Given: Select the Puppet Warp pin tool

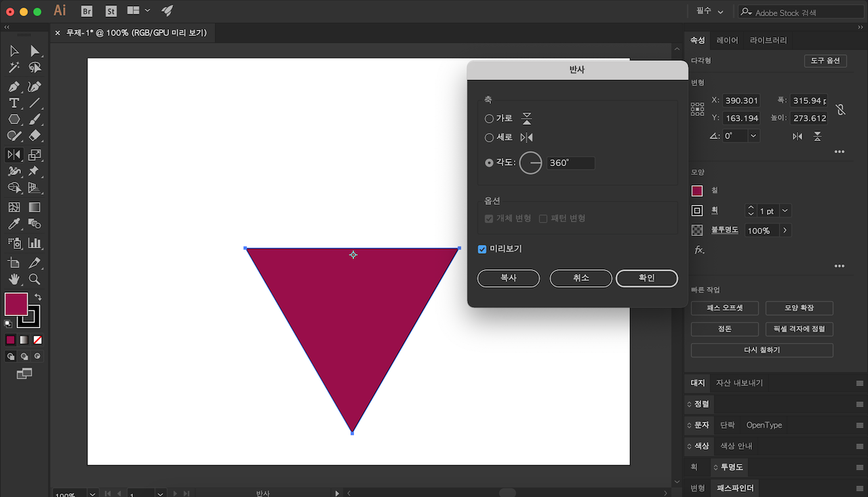Looking at the screenshot, I should 35,172.
